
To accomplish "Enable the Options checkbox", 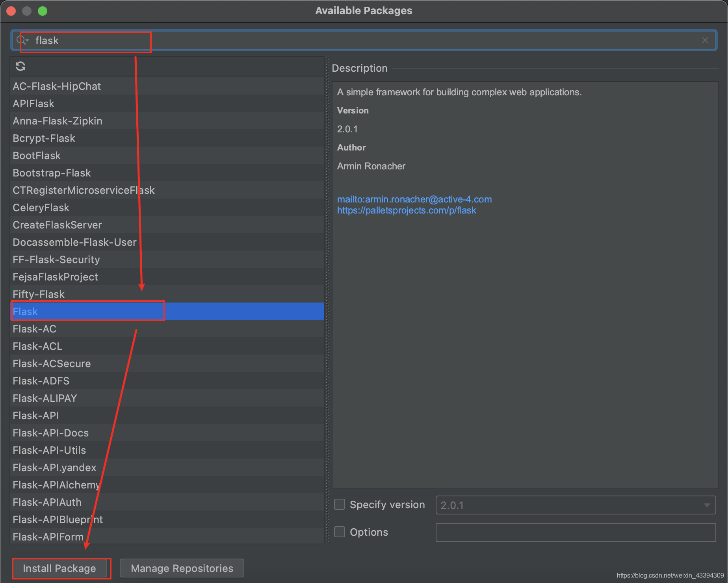I will click(340, 532).
